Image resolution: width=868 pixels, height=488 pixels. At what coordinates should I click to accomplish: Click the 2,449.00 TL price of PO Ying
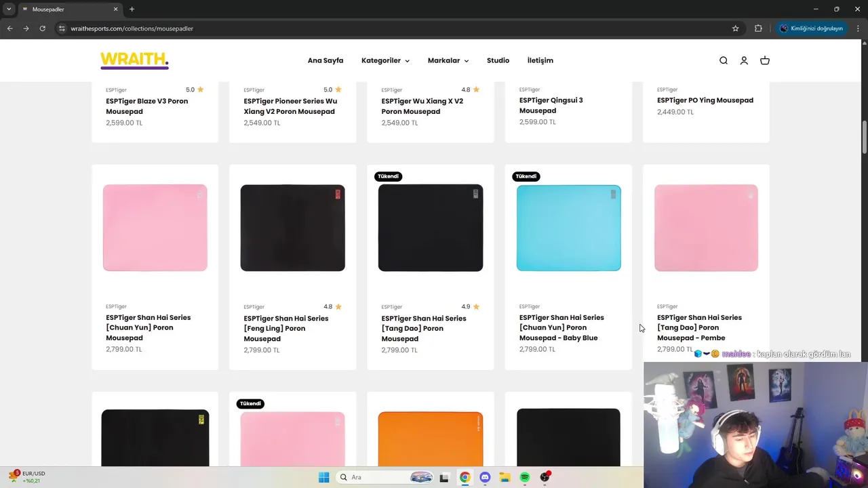point(675,112)
